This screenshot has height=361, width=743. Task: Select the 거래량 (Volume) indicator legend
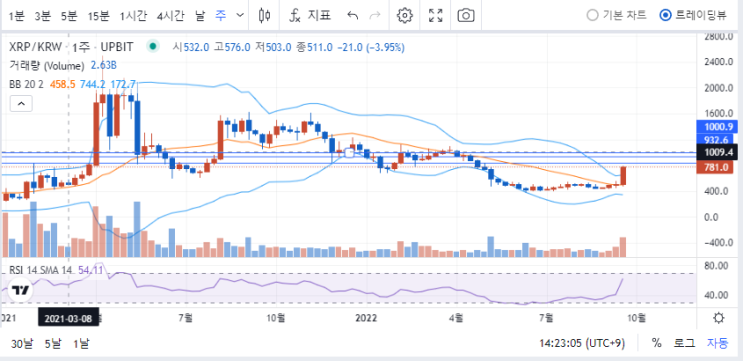[x=47, y=65]
